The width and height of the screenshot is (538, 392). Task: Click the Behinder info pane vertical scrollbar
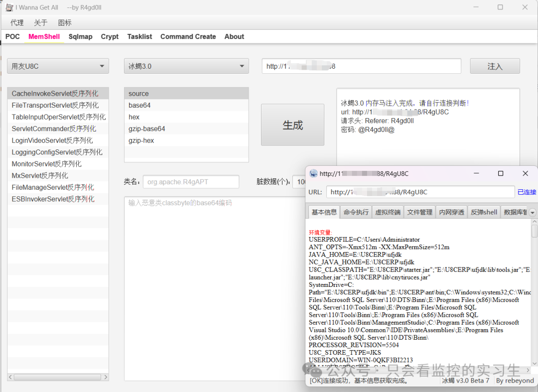pos(534,232)
